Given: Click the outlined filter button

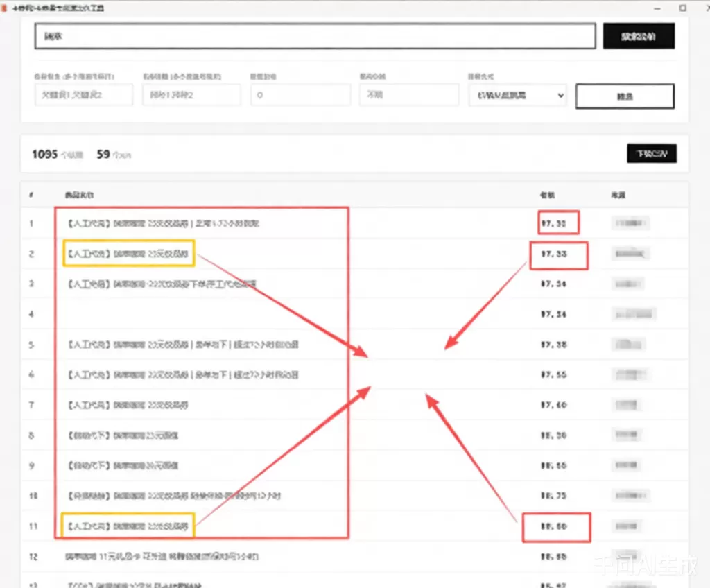Looking at the screenshot, I should pos(625,96).
